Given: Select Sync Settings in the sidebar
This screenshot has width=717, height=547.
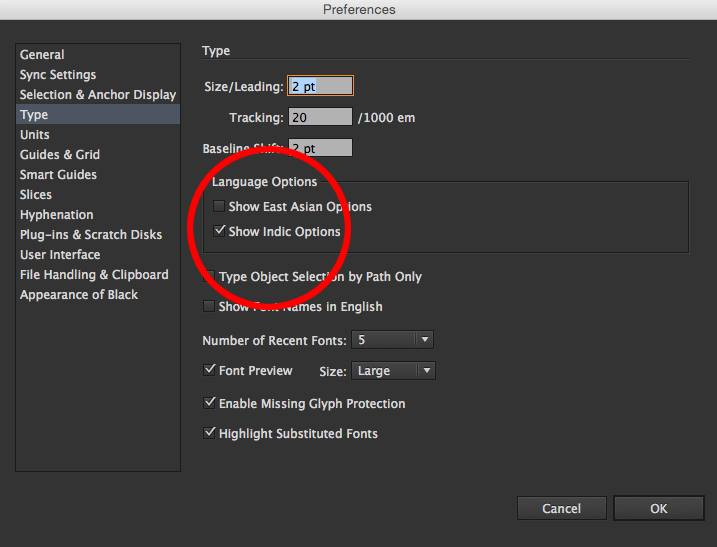Looking at the screenshot, I should point(58,75).
